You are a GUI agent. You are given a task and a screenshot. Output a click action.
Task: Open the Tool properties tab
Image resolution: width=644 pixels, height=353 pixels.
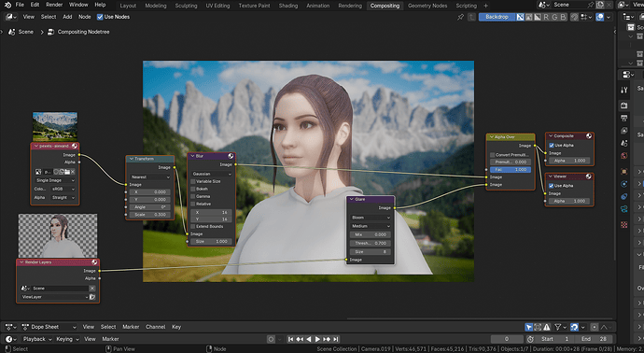(623, 91)
